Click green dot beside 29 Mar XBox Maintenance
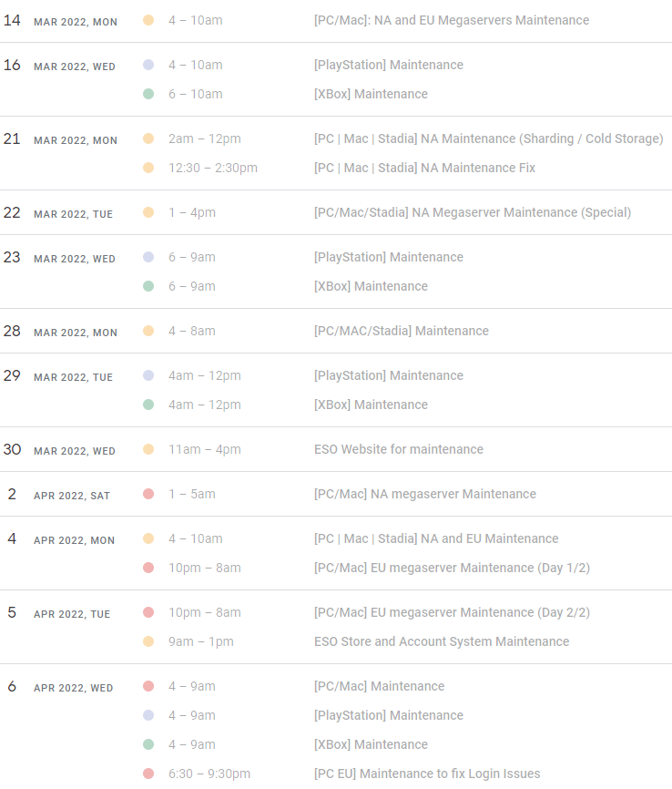This screenshot has width=672, height=789. click(148, 405)
